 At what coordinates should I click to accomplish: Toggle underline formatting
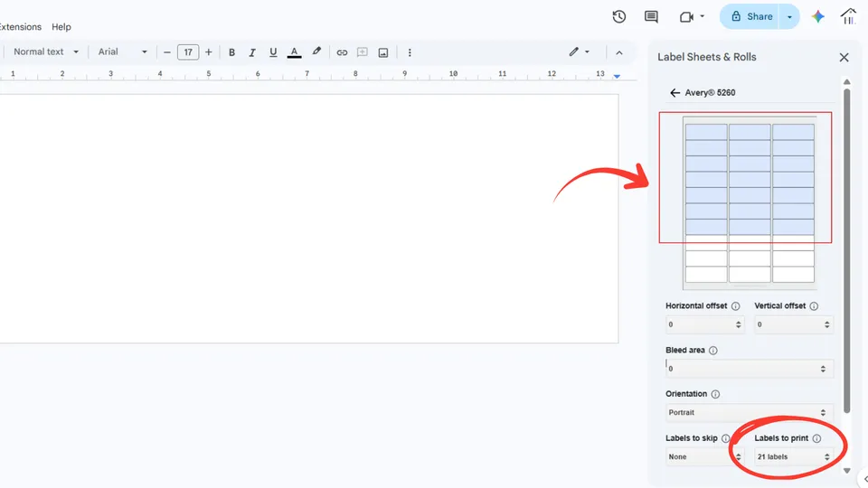point(273,52)
